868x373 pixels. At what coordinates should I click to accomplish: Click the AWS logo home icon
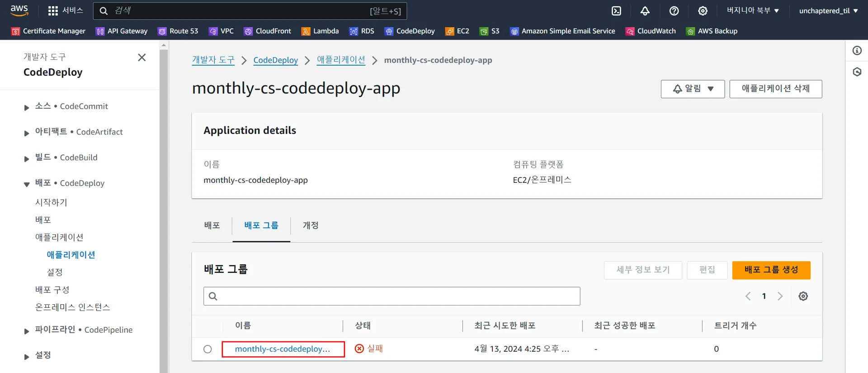19,10
